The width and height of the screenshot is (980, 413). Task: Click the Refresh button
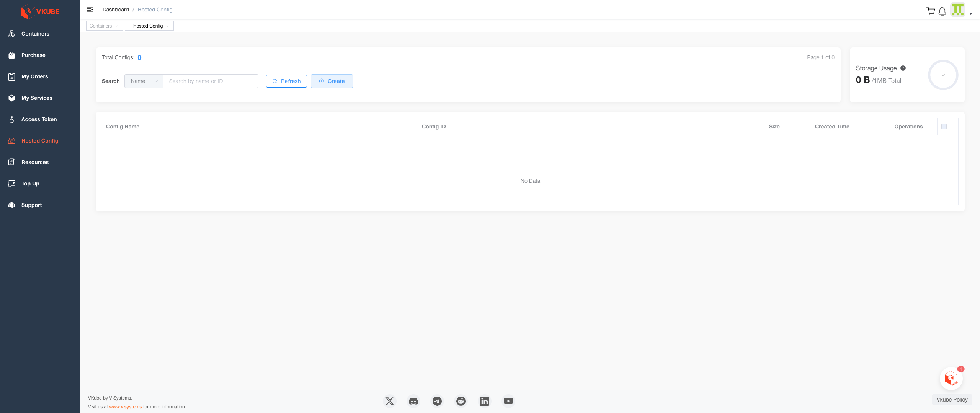click(286, 81)
